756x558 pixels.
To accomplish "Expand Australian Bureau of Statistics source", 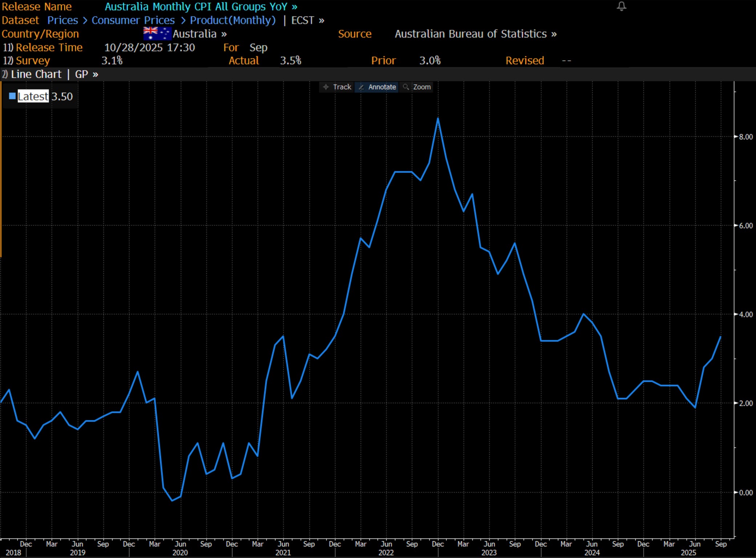I will 475,34.
